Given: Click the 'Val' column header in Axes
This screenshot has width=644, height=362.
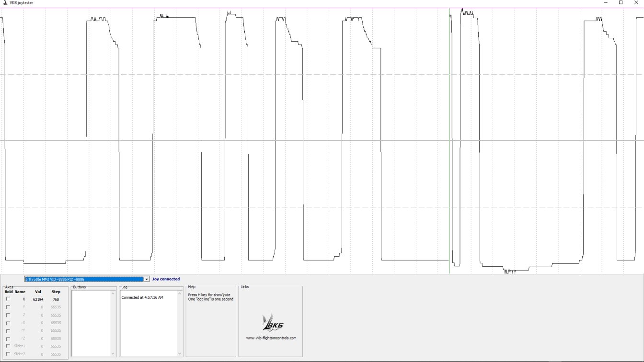Looking at the screenshot, I should (x=38, y=292).
